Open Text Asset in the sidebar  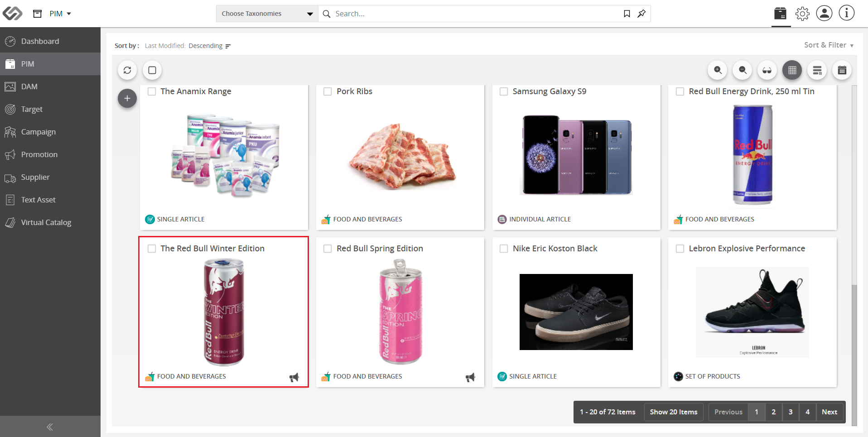[x=50, y=200]
